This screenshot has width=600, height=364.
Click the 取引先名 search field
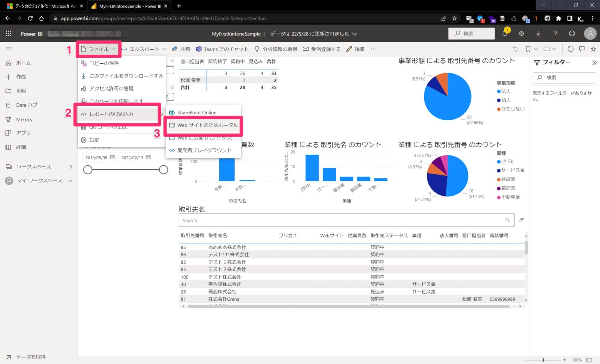click(344, 220)
